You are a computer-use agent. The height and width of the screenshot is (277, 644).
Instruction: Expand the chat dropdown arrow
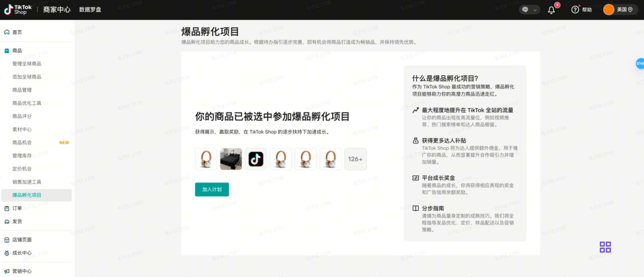coord(535,10)
